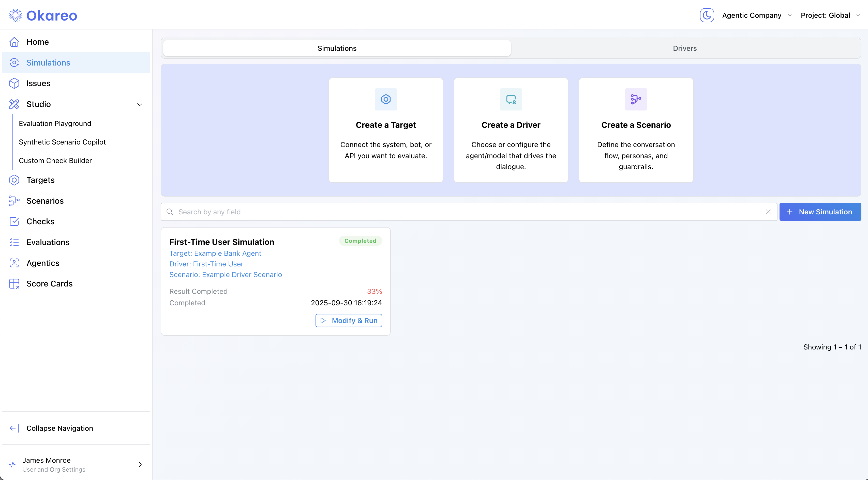This screenshot has width=868, height=480.
Task: Switch to the Drivers tab
Action: pyautogui.click(x=684, y=48)
